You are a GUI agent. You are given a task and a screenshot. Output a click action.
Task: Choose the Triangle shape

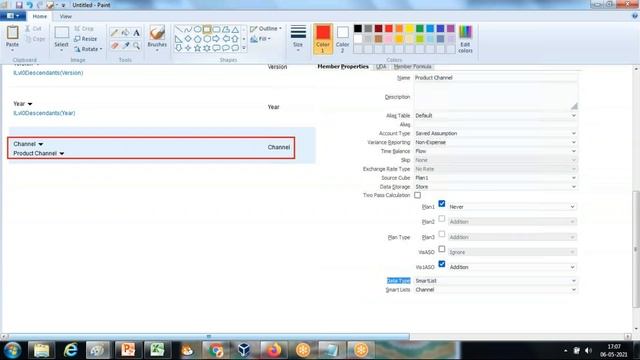235,29
